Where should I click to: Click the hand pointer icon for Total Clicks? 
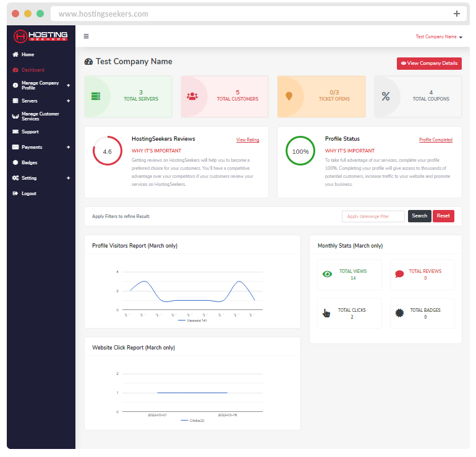[326, 313]
